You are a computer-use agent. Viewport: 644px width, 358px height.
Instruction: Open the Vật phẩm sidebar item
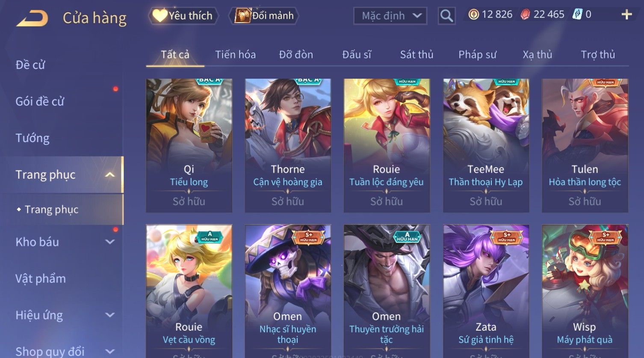[41, 278]
